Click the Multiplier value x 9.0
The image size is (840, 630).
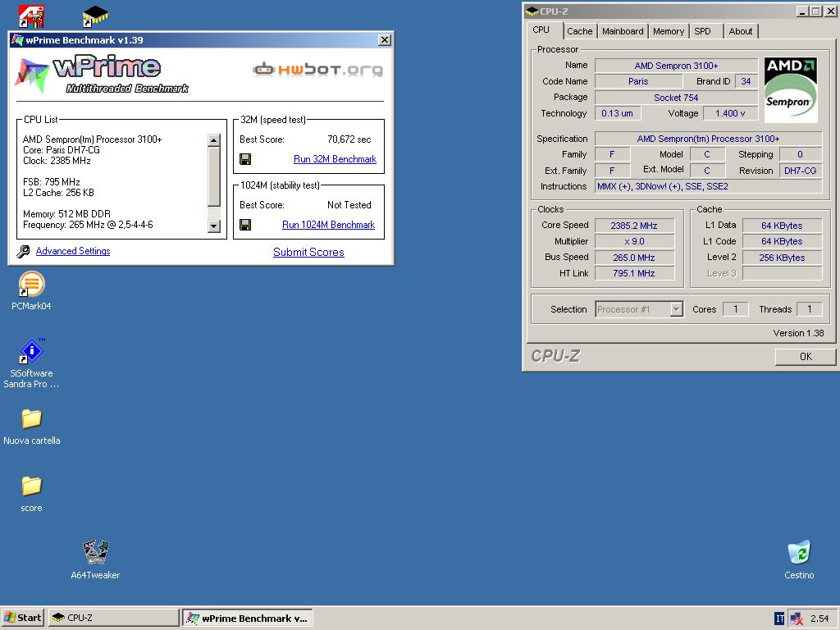[634, 241]
